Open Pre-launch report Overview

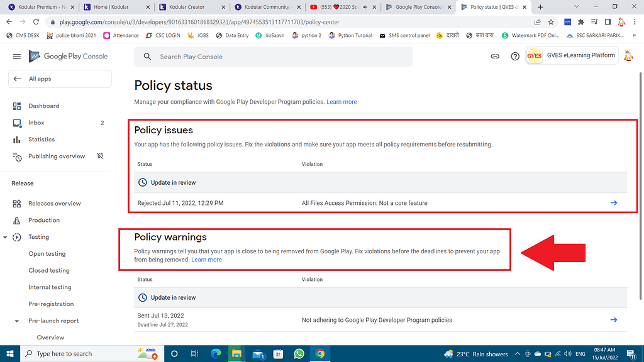click(50, 337)
